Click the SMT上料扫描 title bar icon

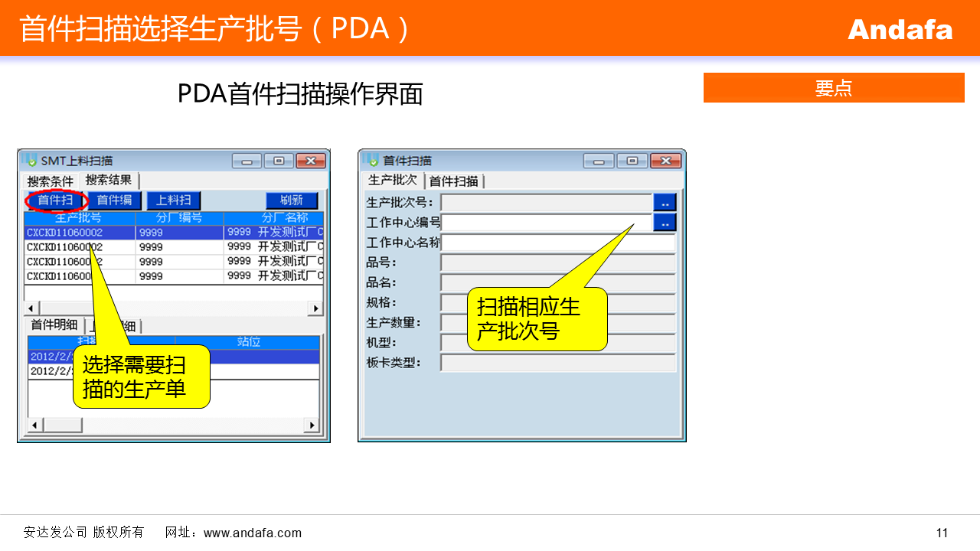[31, 161]
